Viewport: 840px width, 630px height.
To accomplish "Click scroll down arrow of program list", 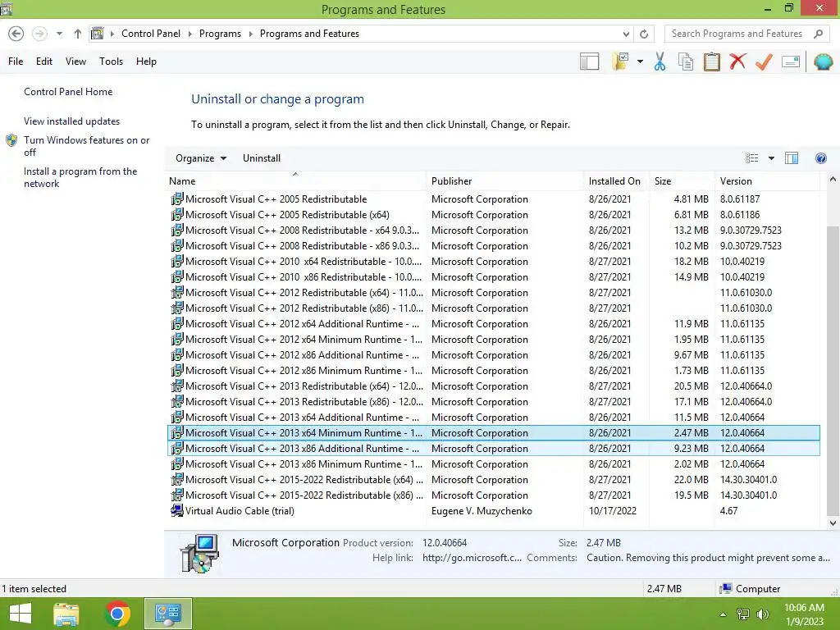I will coord(833,523).
